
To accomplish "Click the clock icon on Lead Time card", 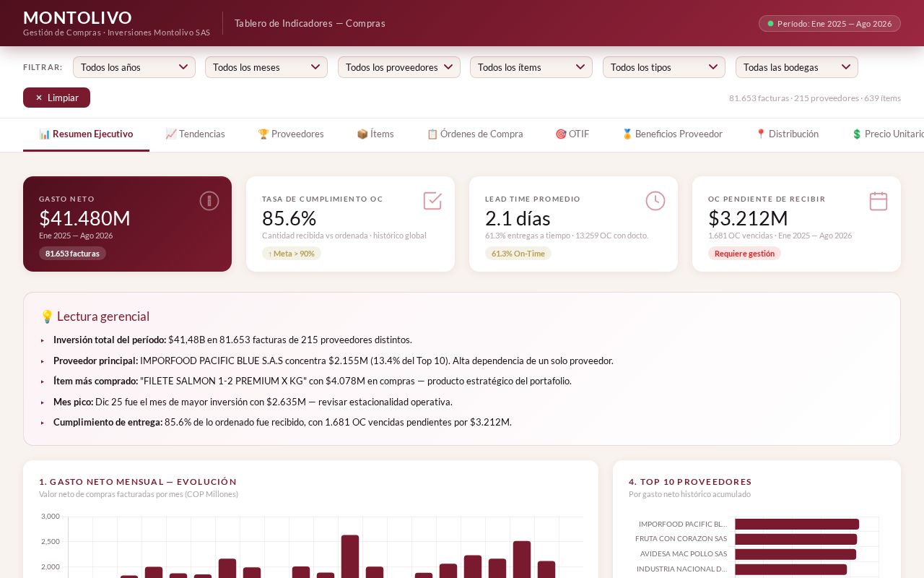I will (x=655, y=201).
